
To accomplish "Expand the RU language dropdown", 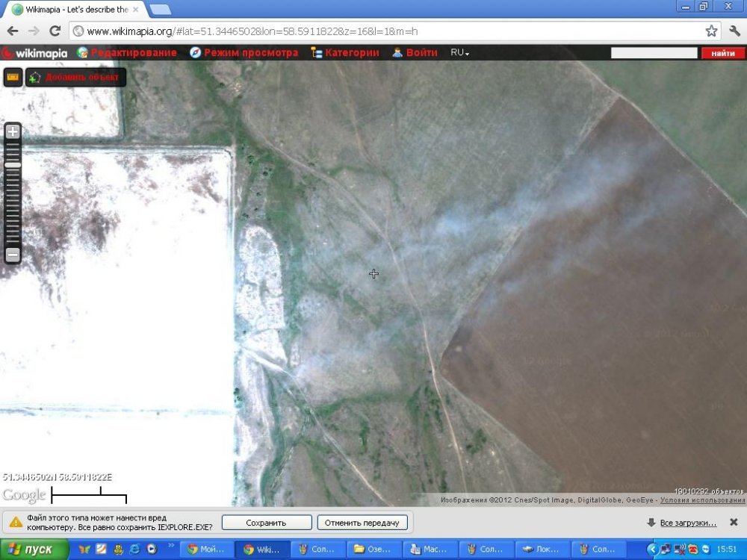I will (459, 53).
